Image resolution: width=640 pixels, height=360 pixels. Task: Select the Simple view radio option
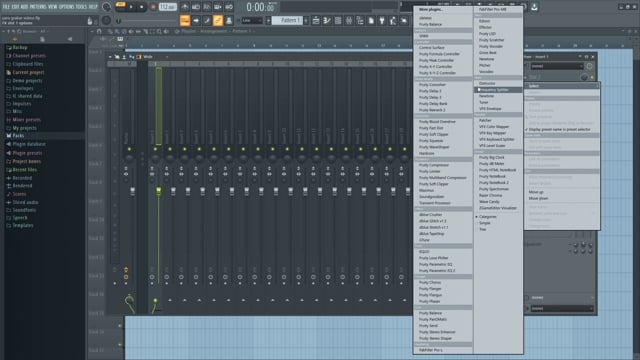pyautogui.click(x=484, y=223)
